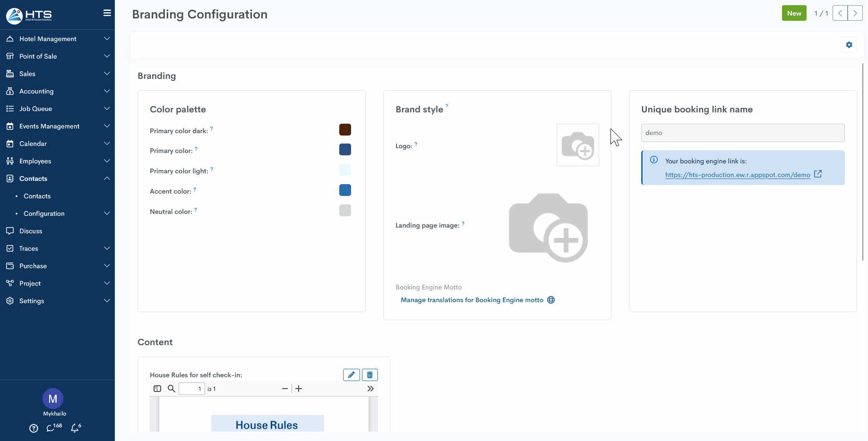Click the green New button

(794, 13)
